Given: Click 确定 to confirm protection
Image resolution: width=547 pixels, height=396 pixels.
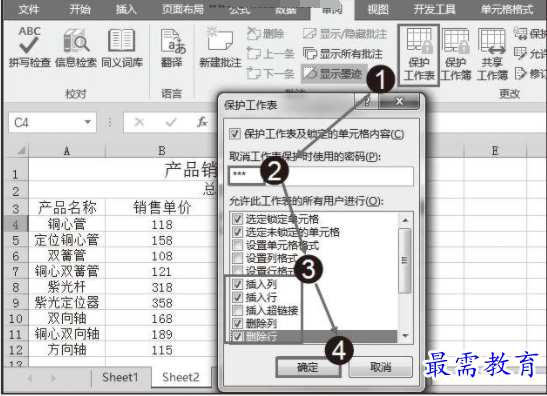Looking at the screenshot, I should click(x=308, y=367).
